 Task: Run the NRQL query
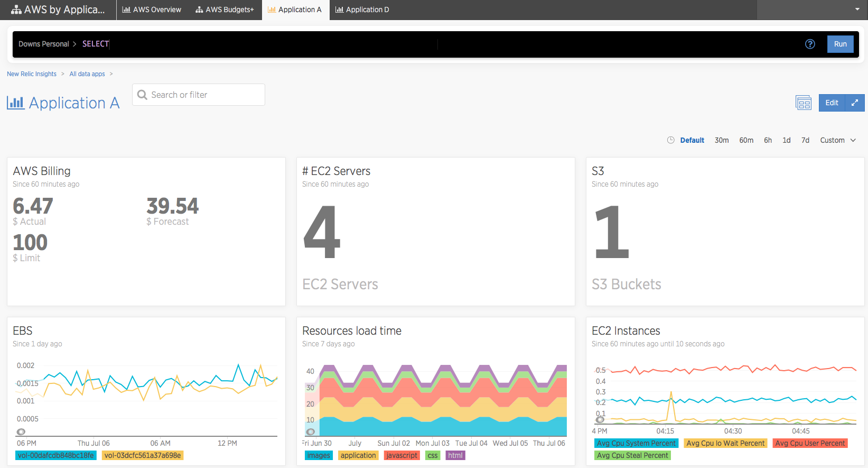840,44
